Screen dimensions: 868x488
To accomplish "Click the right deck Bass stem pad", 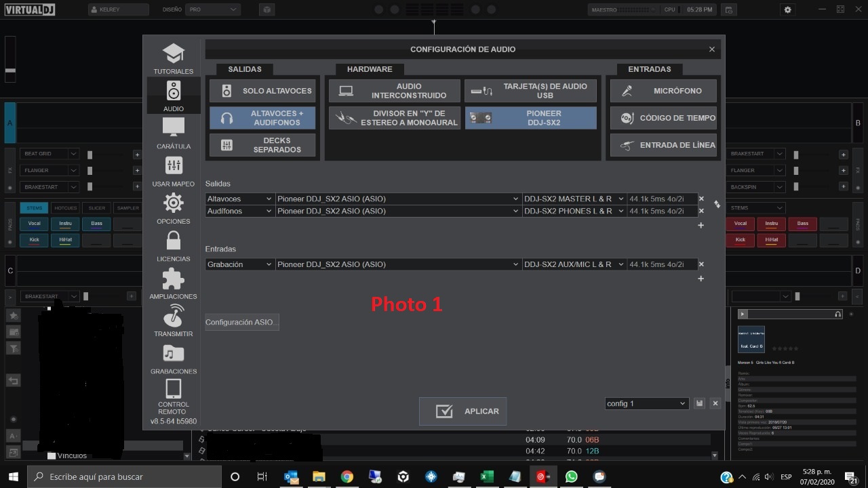I will tap(803, 224).
